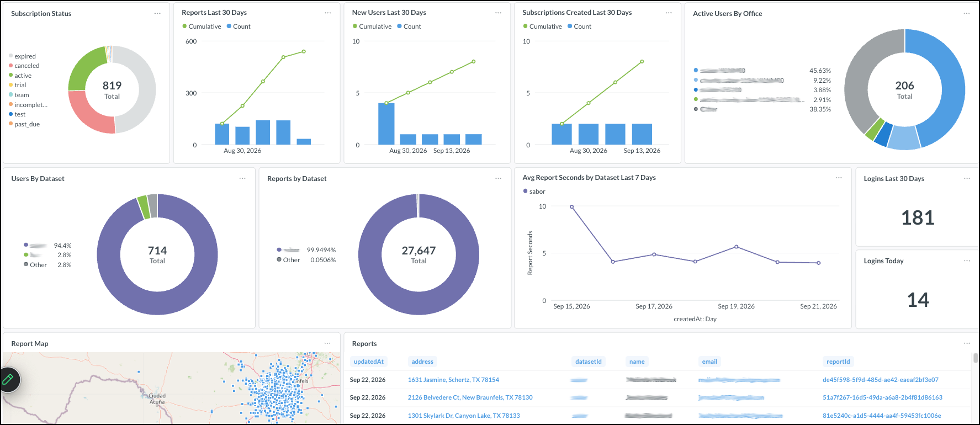980x425 pixels.
Task: Sort table by the datasetId column
Action: (589, 362)
